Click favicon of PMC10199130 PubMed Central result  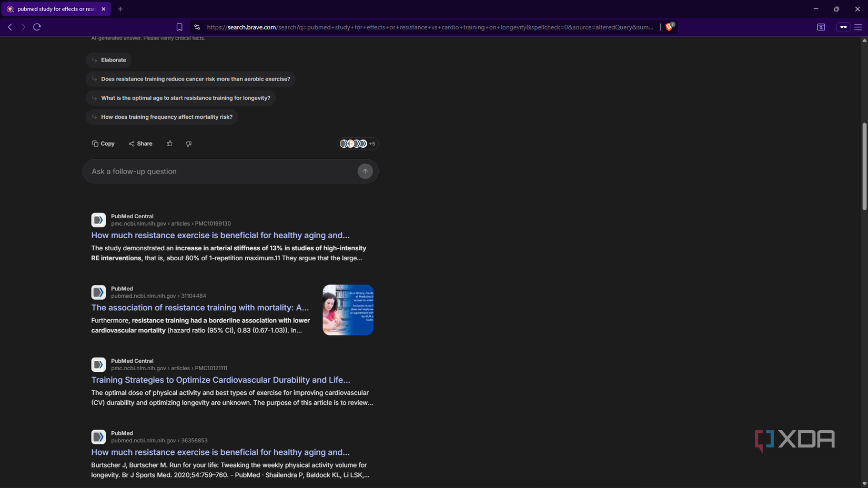[x=98, y=220]
